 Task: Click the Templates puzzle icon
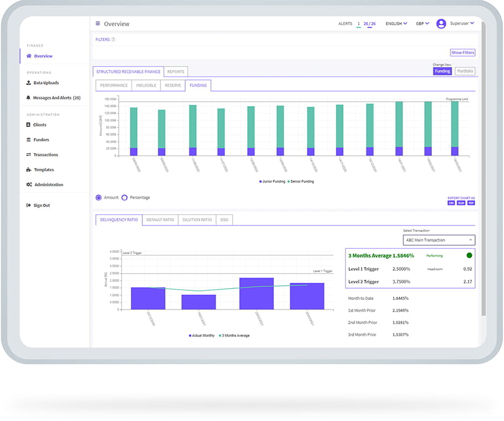click(29, 170)
